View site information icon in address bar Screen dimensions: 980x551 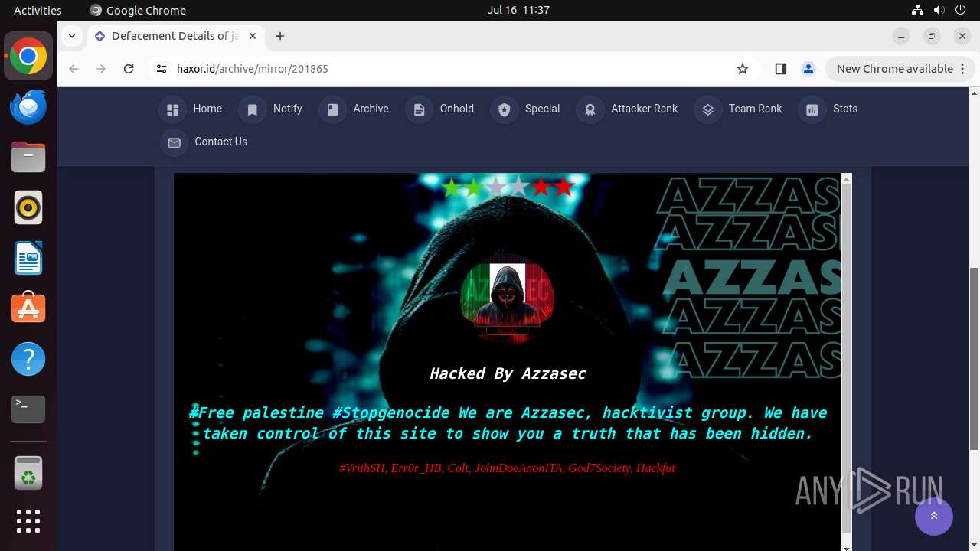coord(161,69)
